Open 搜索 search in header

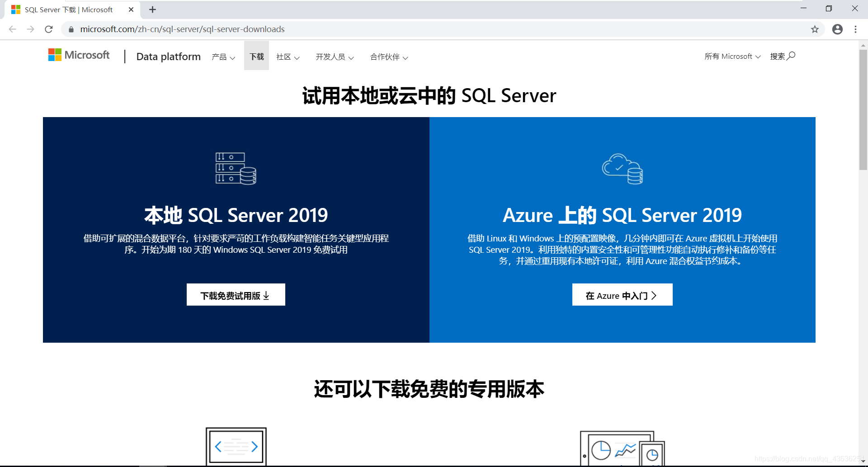pyautogui.click(x=783, y=56)
